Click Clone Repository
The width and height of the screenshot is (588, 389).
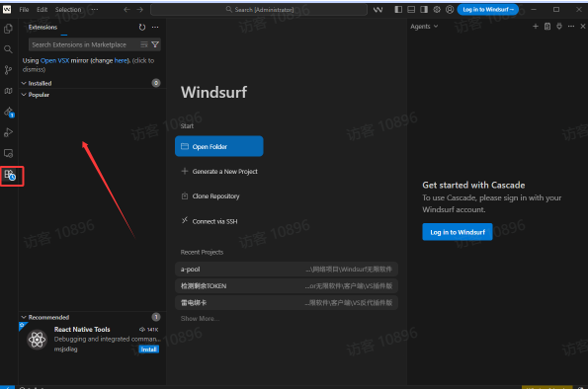pyautogui.click(x=210, y=196)
